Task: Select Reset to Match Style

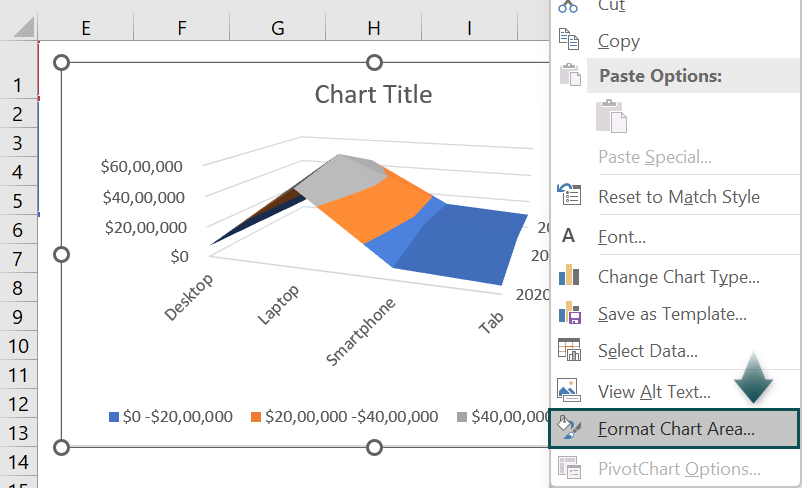Action: pos(679,196)
